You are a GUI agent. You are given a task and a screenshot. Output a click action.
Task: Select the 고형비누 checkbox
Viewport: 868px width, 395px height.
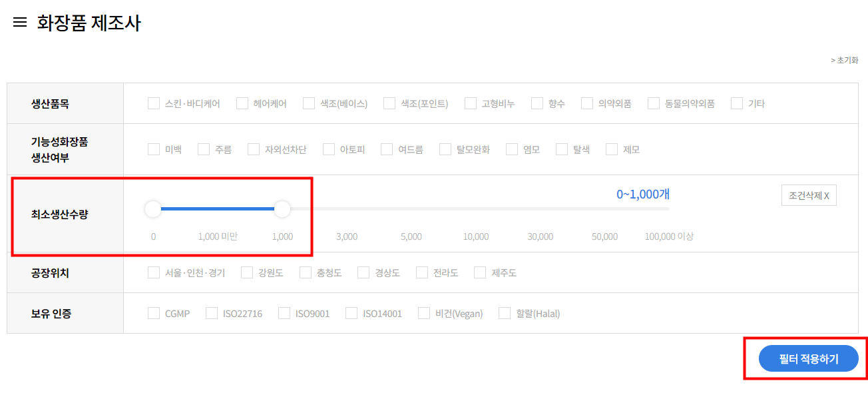coord(471,103)
